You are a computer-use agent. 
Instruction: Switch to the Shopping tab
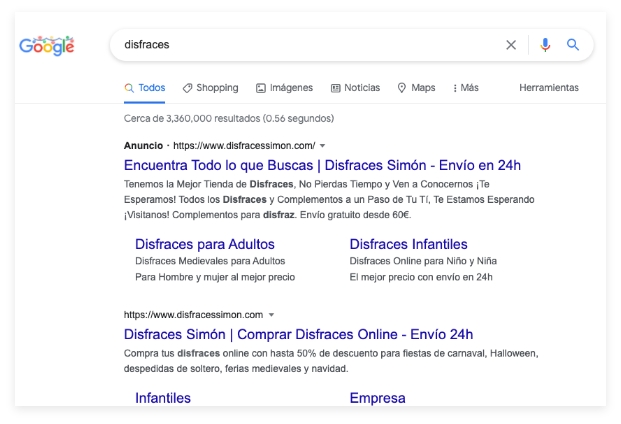pyautogui.click(x=210, y=88)
